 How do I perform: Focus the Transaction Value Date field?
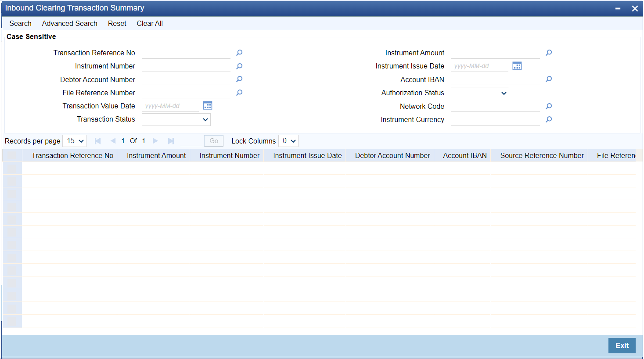point(170,106)
